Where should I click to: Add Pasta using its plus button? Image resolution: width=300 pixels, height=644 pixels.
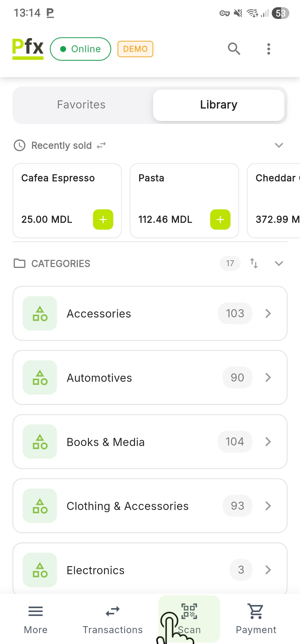coord(220,219)
